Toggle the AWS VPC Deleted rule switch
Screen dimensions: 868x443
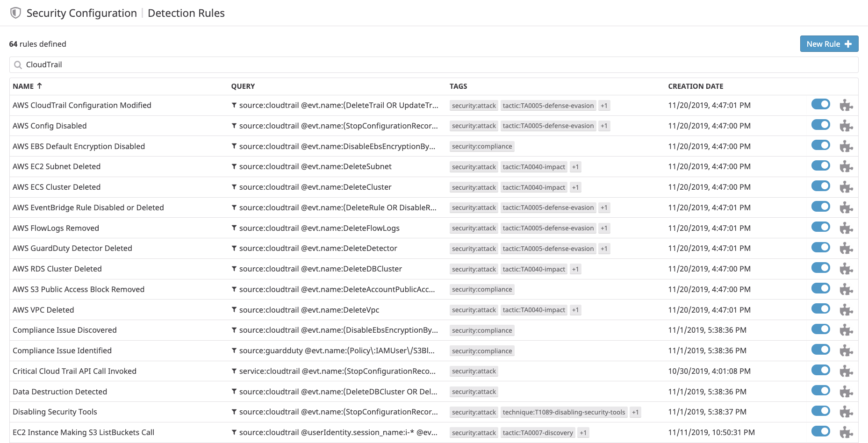[820, 309]
